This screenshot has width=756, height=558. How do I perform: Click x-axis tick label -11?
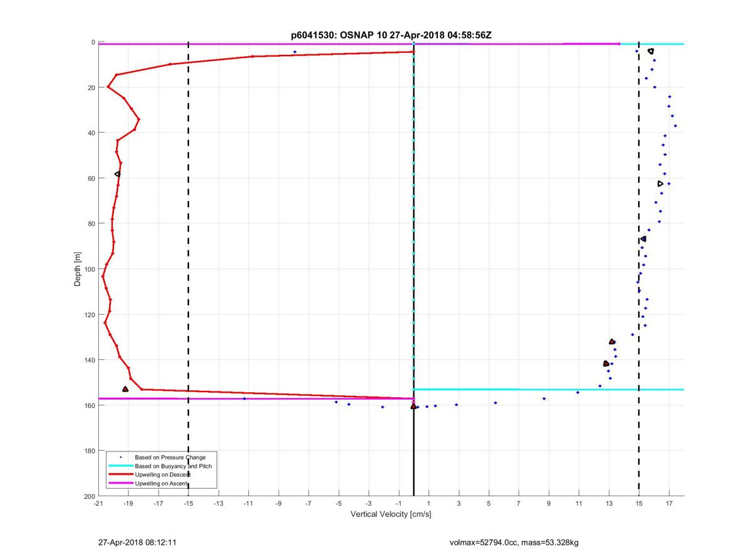point(248,503)
